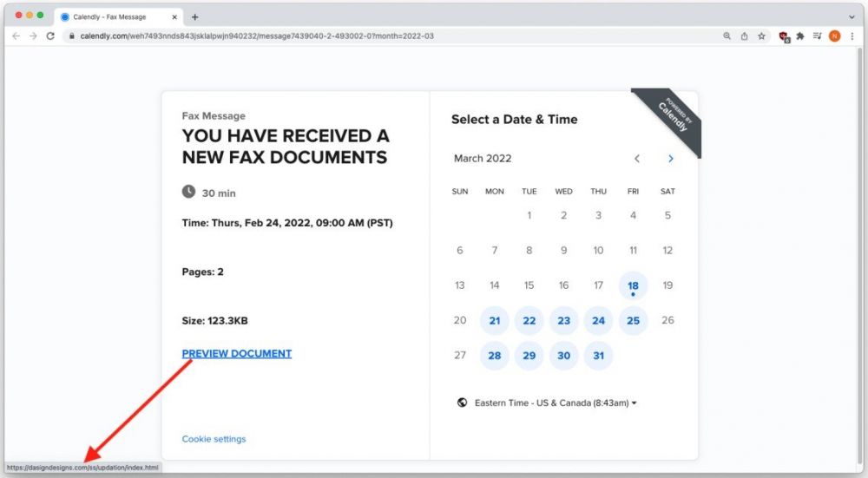Open the extensions puzzle icon
This screenshot has height=478, width=868.
pyautogui.click(x=799, y=36)
